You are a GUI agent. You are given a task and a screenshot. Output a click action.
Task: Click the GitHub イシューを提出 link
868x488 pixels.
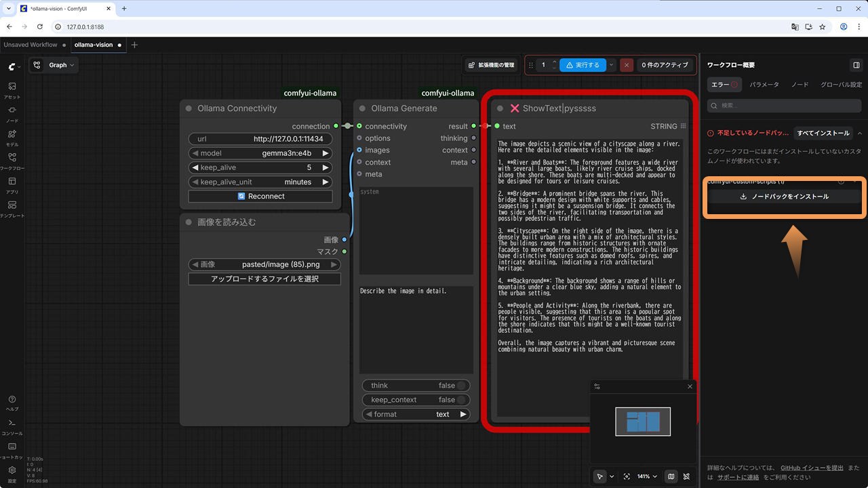pyautogui.click(x=812, y=468)
